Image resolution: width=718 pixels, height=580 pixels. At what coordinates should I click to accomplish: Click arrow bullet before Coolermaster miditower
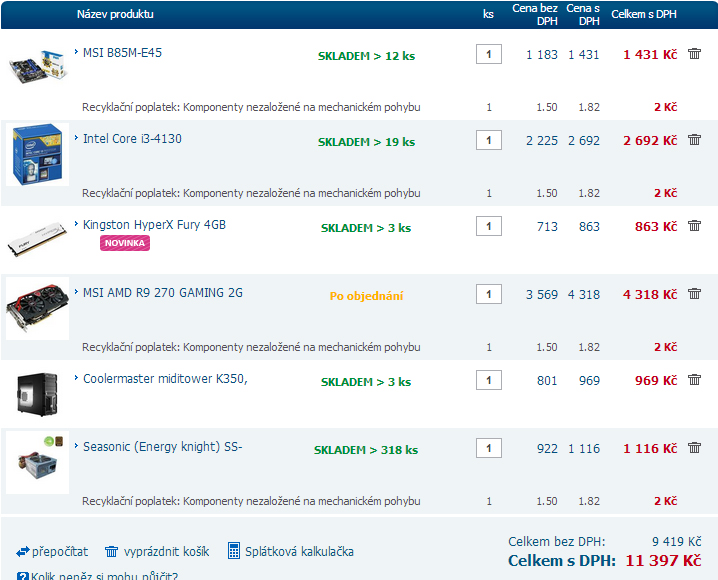click(76, 378)
